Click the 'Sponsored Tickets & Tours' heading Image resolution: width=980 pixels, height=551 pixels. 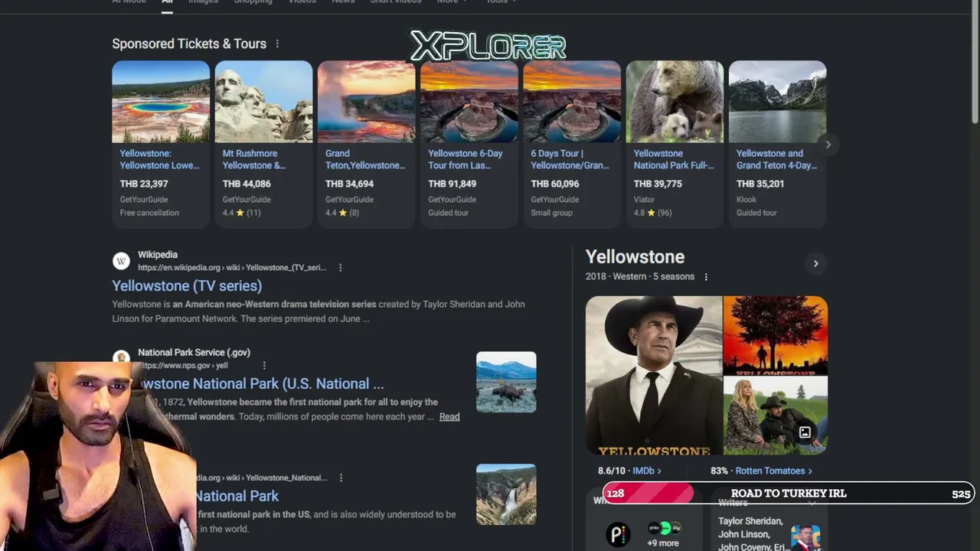189,44
